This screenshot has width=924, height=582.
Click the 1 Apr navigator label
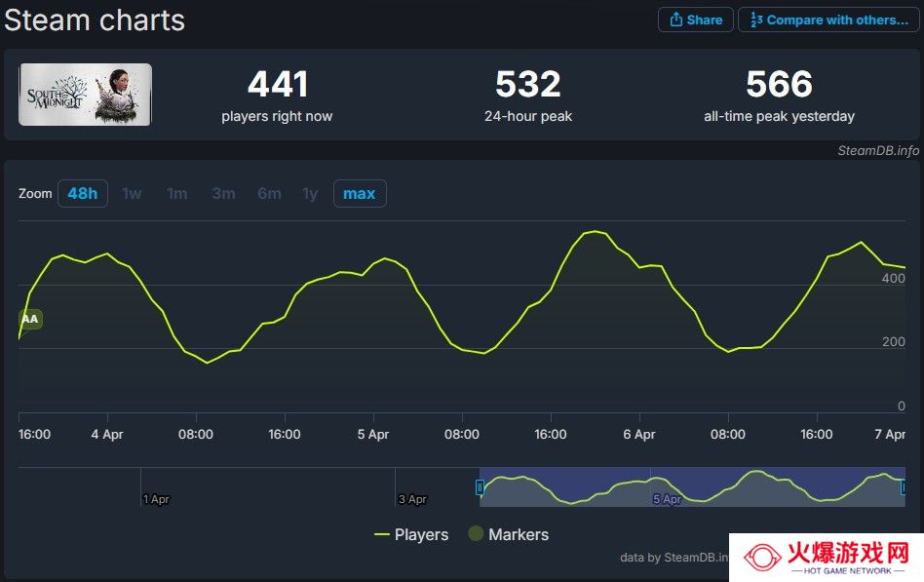coord(156,499)
